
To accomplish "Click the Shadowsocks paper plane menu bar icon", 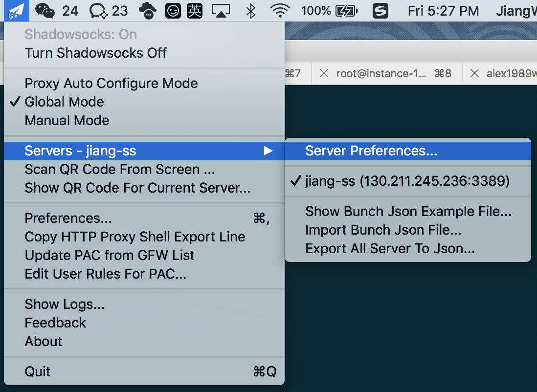I will tap(17, 11).
